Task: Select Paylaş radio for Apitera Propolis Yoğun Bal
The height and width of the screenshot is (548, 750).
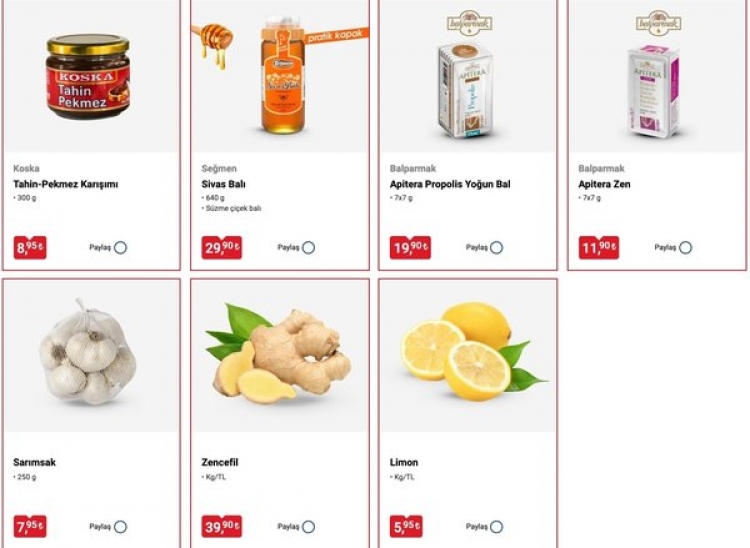Action: [497, 248]
